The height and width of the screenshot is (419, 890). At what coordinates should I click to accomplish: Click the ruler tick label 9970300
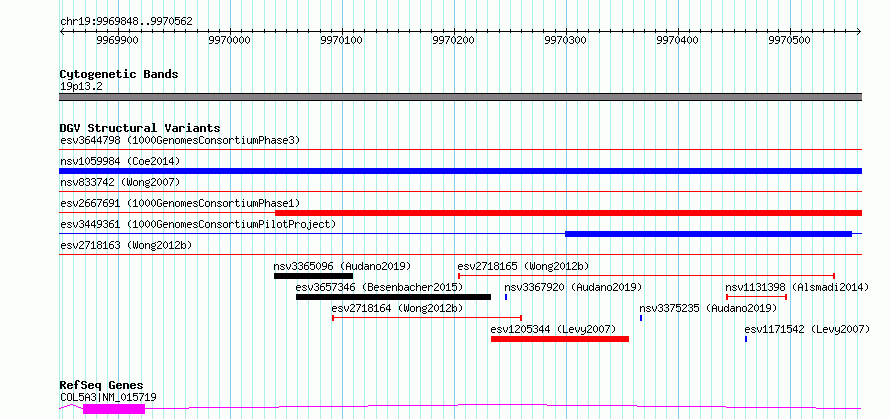point(565,40)
